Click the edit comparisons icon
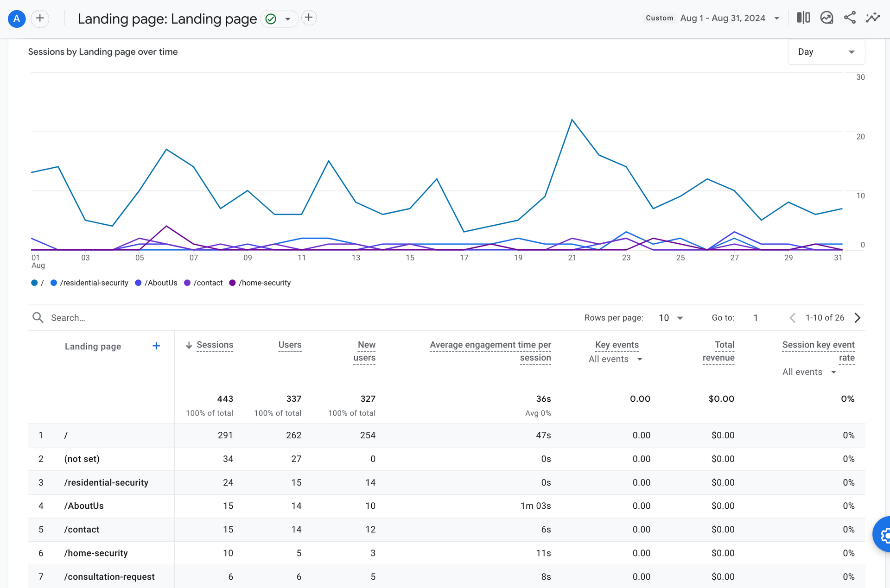This screenshot has width=890, height=588. (x=803, y=18)
